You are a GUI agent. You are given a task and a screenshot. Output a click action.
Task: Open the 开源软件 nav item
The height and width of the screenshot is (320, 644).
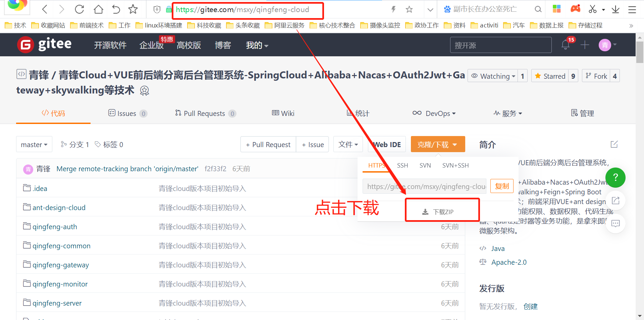(x=110, y=45)
